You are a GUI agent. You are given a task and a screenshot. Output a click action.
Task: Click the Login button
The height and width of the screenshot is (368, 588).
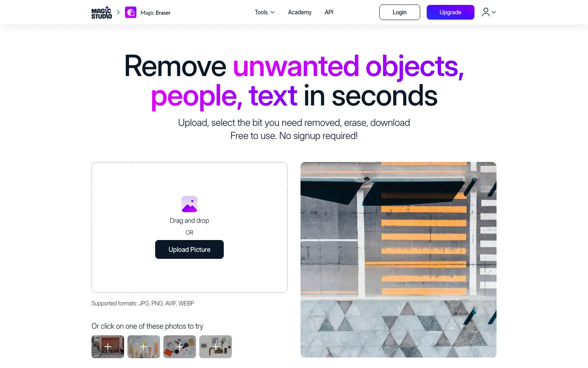click(x=399, y=12)
